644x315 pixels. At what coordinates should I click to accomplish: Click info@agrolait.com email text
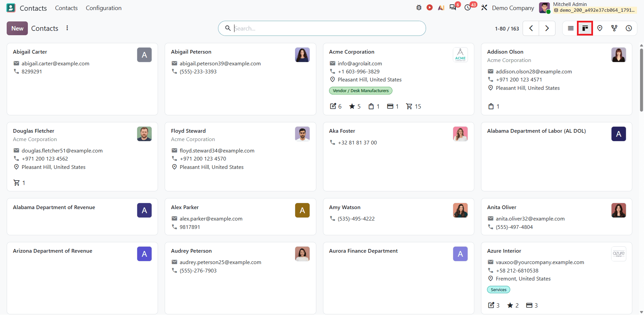tap(360, 63)
